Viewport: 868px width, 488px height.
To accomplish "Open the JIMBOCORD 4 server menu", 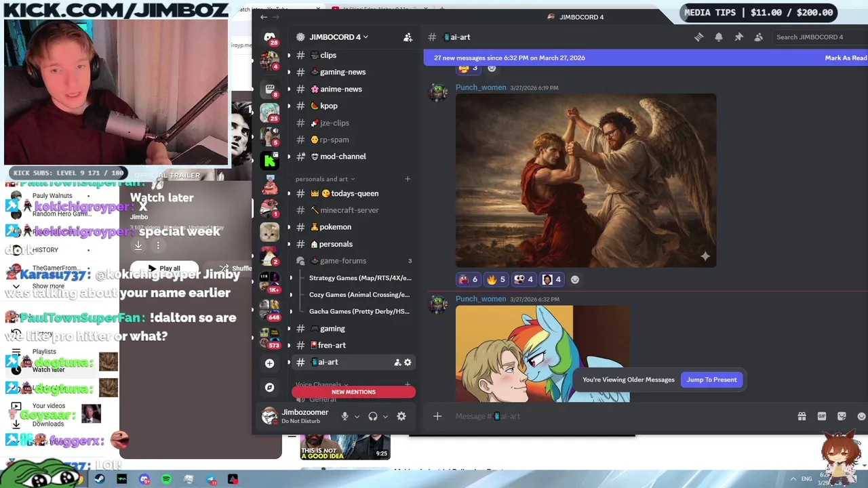I will (338, 37).
